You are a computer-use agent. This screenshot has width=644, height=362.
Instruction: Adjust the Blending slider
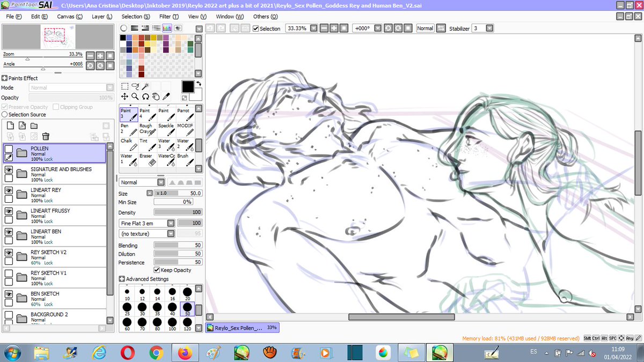(x=178, y=246)
